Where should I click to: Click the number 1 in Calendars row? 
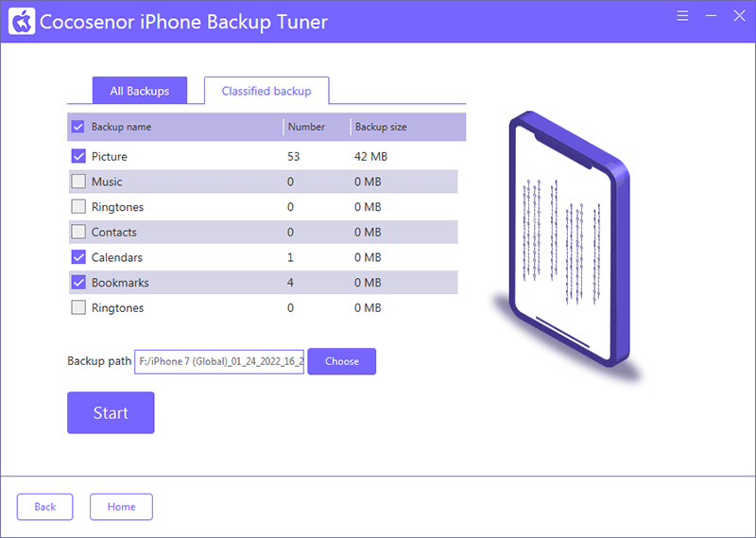[290, 257]
